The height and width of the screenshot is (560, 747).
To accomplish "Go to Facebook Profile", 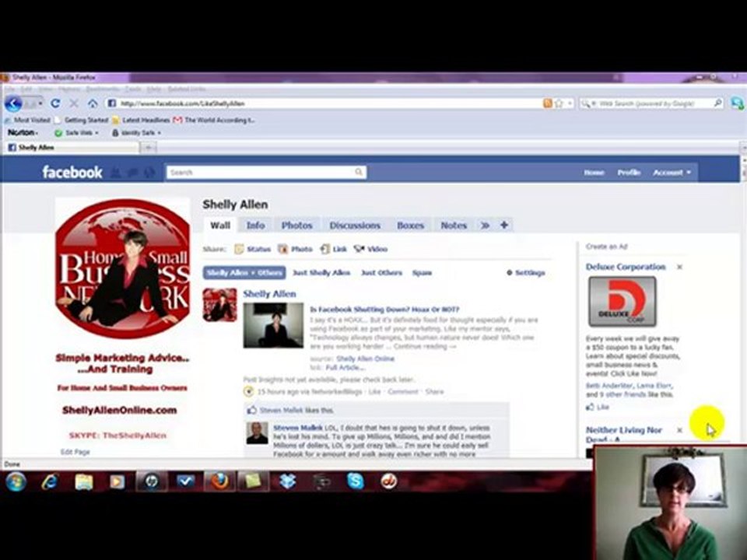I will 629,173.
